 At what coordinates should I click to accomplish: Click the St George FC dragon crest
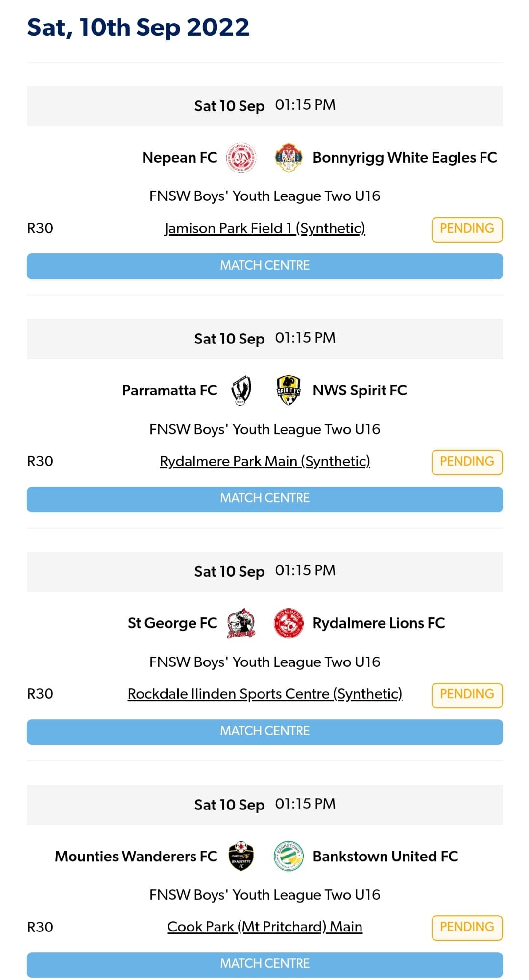242,623
